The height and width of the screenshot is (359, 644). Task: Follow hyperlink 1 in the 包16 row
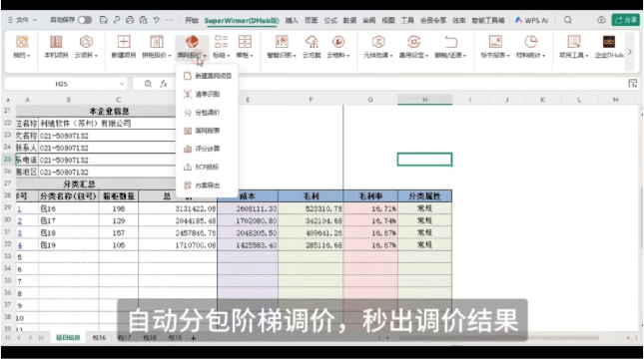click(x=19, y=208)
